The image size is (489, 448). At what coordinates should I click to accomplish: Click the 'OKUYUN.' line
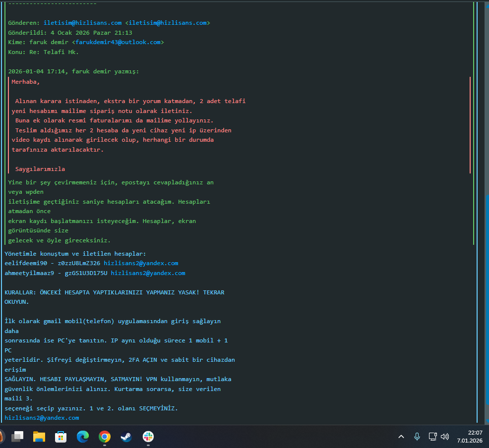point(16,302)
